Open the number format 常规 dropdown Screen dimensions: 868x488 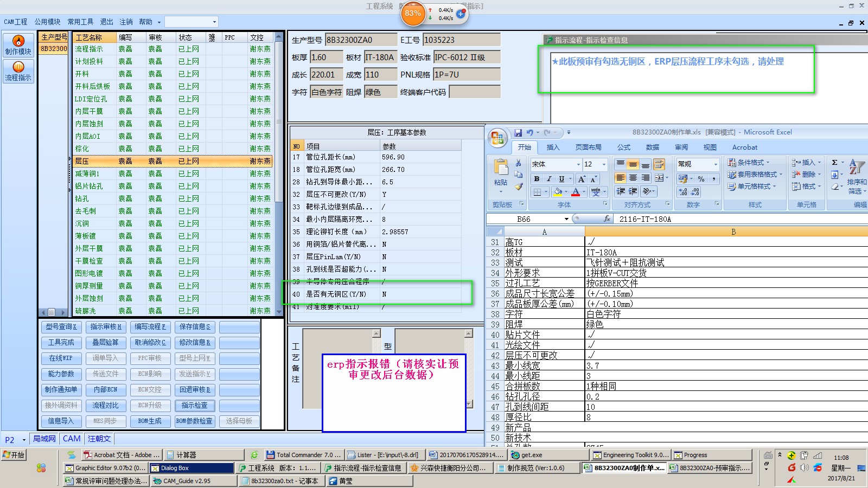point(716,164)
